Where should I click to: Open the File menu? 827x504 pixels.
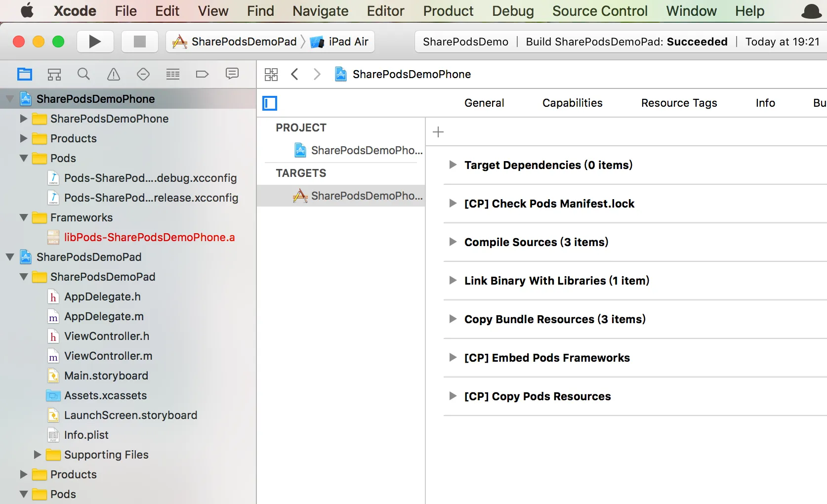tap(126, 11)
